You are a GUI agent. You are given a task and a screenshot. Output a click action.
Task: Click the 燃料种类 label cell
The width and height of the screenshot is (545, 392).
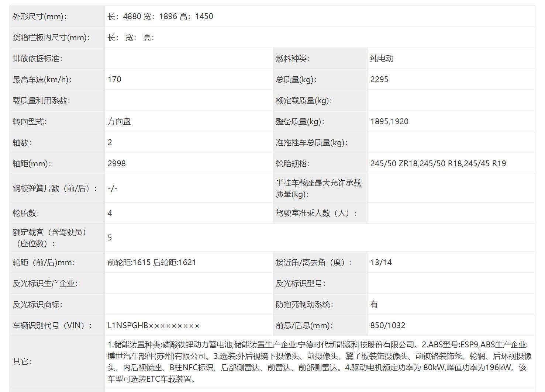click(293, 59)
